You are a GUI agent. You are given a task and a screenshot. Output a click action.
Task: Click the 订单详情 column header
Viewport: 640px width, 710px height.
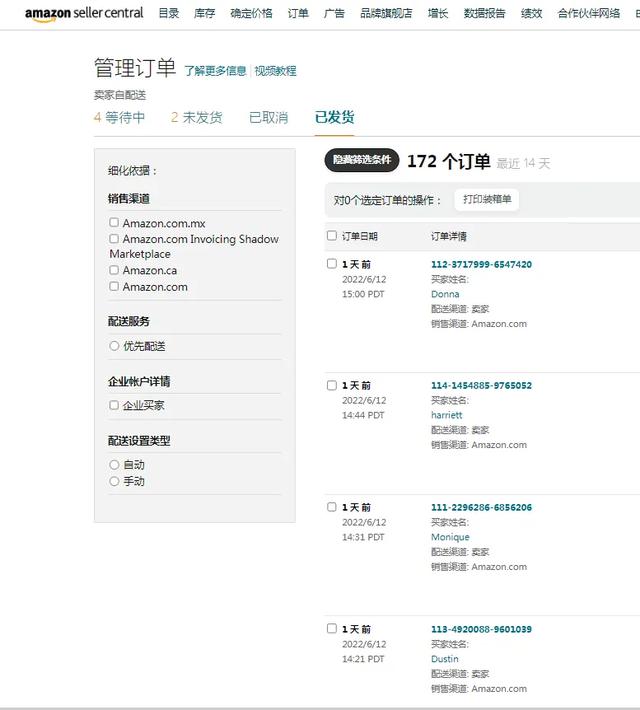point(449,236)
